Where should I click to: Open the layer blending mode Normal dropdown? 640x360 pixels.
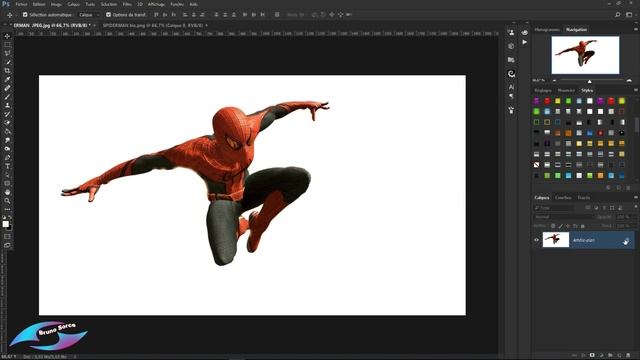(x=563, y=217)
